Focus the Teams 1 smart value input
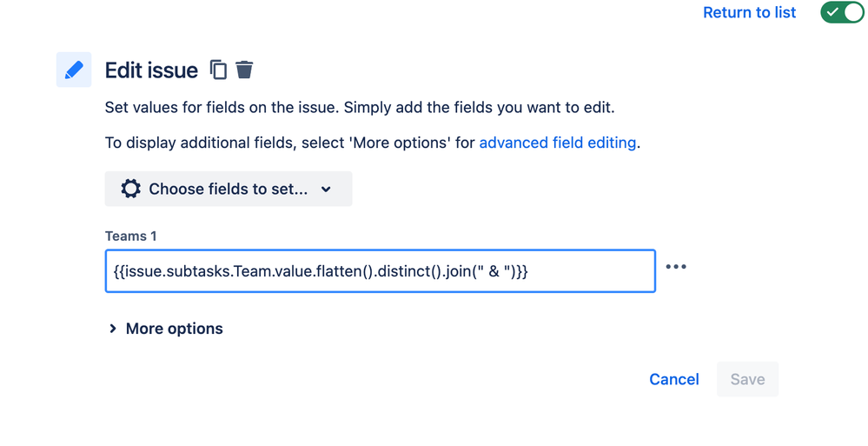868x446 pixels. (x=381, y=271)
